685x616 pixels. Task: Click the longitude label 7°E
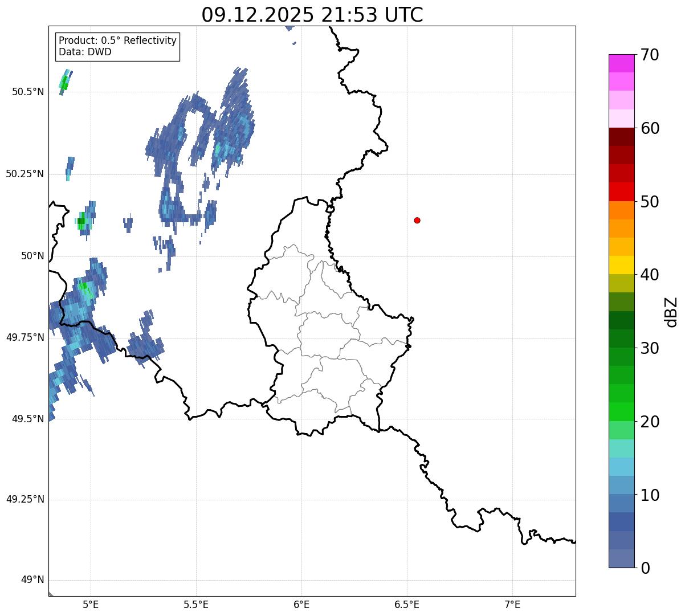[512, 604]
